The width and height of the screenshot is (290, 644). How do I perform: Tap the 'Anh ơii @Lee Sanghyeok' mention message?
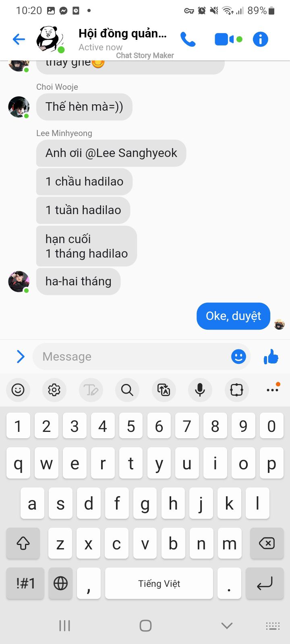pos(111,153)
